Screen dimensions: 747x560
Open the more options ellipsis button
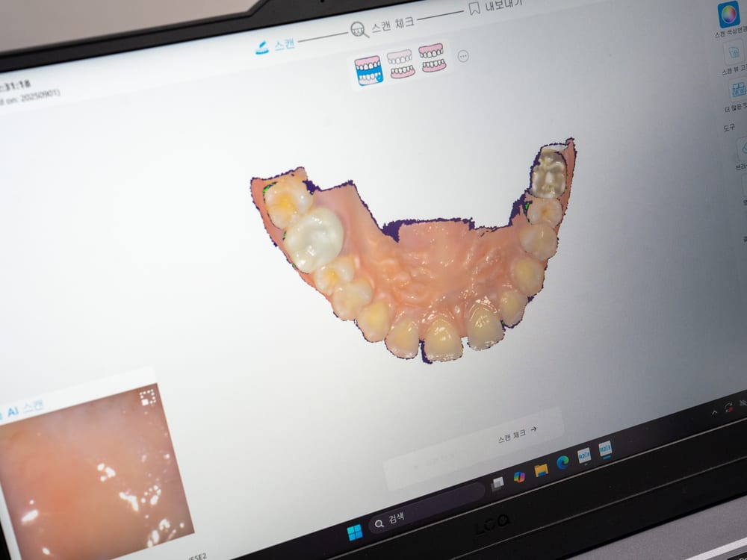tap(463, 56)
